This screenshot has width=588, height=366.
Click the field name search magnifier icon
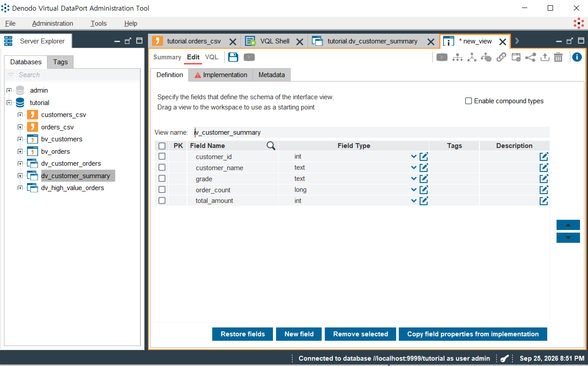(271, 146)
